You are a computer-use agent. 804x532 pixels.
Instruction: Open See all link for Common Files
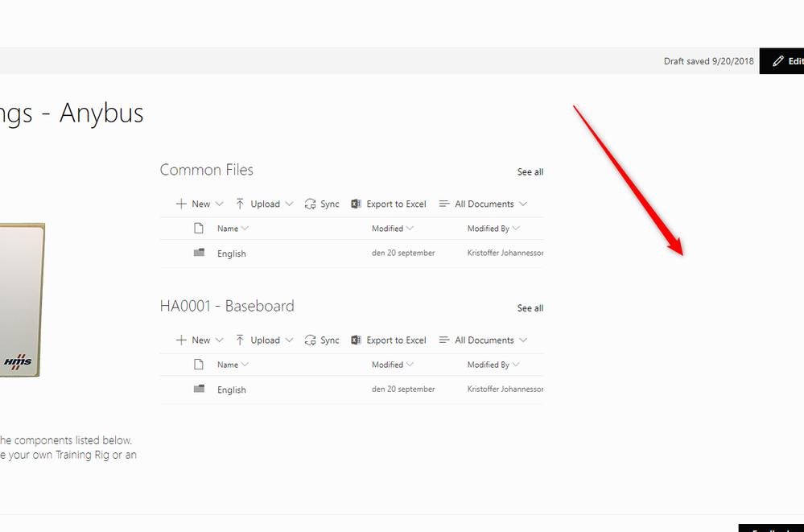pos(530,172)
